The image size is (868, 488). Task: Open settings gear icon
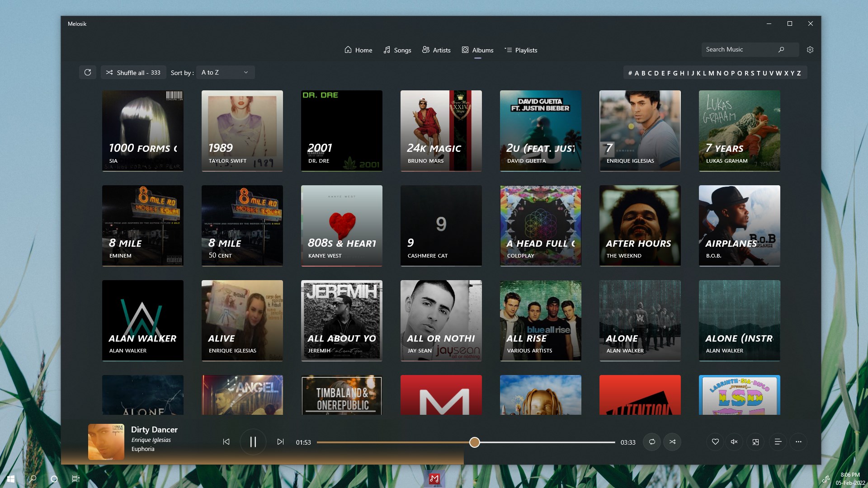click(810, 50)
